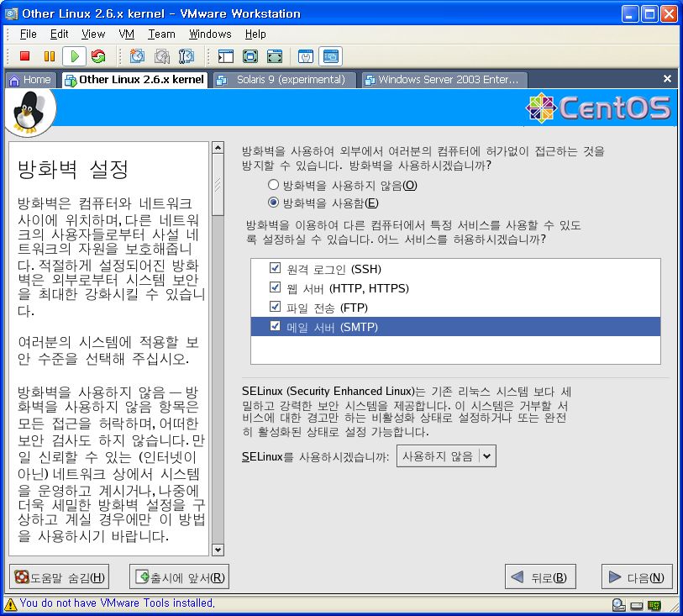Click the red Power Off toolbar icon
This screenshot has width=683, height=616.
point(25,56)
